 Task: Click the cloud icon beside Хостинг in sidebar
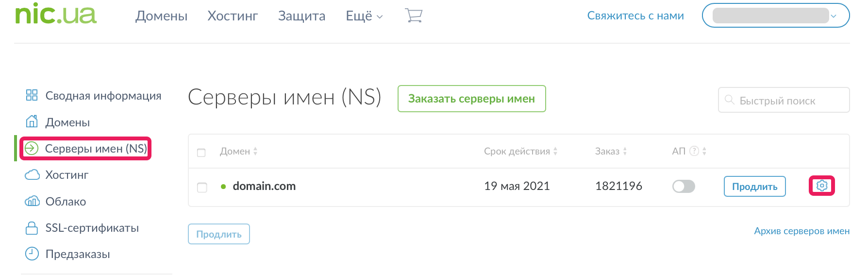(x=32, y=175)
